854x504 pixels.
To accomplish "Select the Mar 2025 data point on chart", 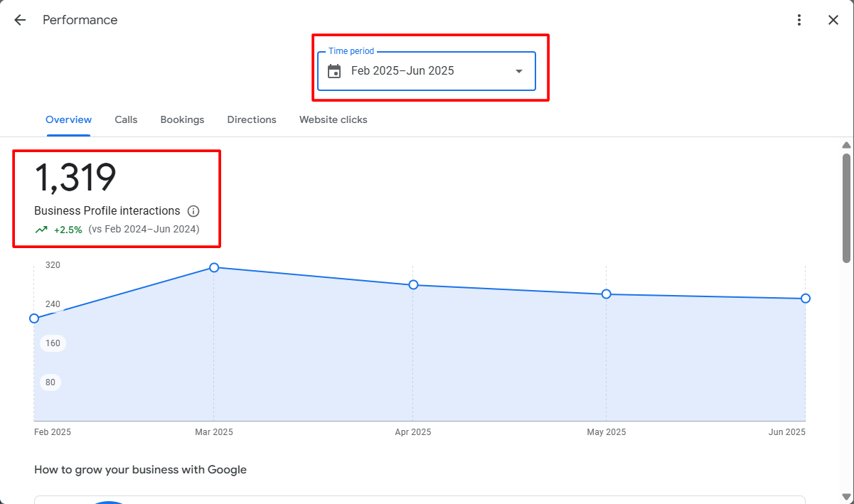I will coord(214,267).
